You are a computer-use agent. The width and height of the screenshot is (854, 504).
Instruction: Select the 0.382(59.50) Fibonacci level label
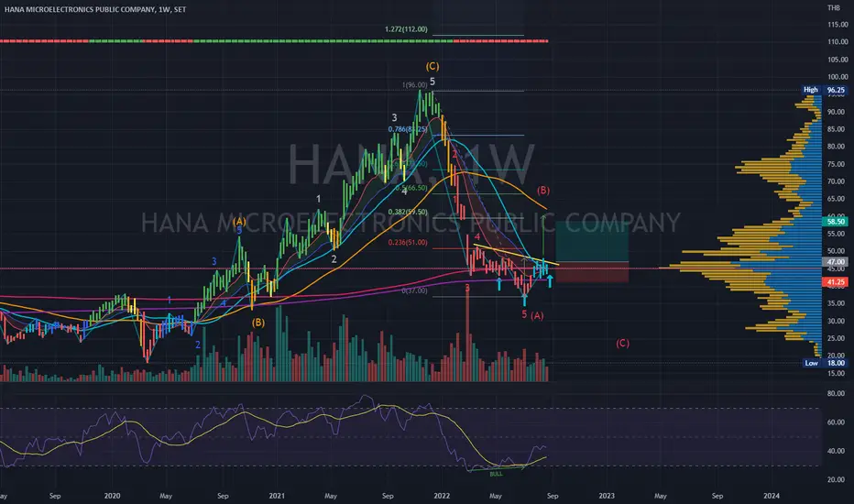pyautogui.click(x=408, y=212)
